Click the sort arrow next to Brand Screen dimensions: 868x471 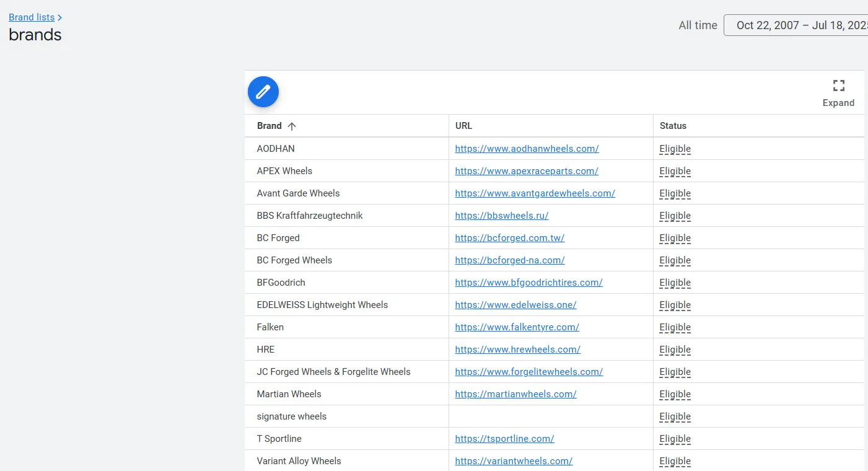(x=292, y=126)
